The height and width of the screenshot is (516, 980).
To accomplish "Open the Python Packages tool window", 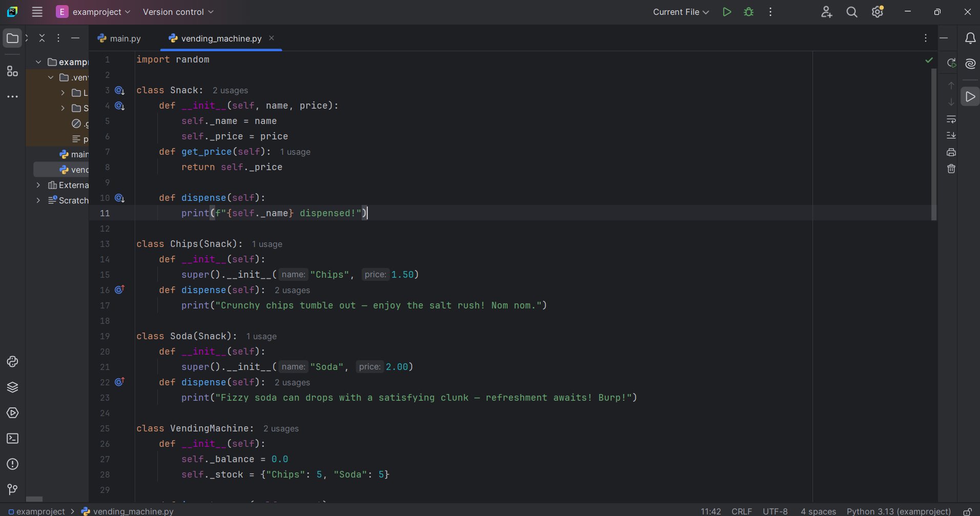I will (12, 387).
